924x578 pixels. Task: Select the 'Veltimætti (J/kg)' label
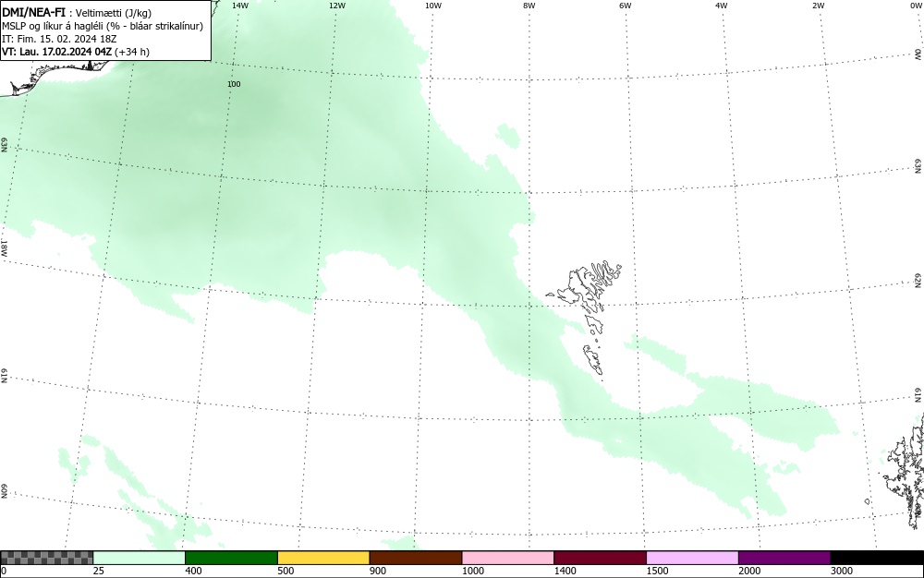(x=114, y=13)
